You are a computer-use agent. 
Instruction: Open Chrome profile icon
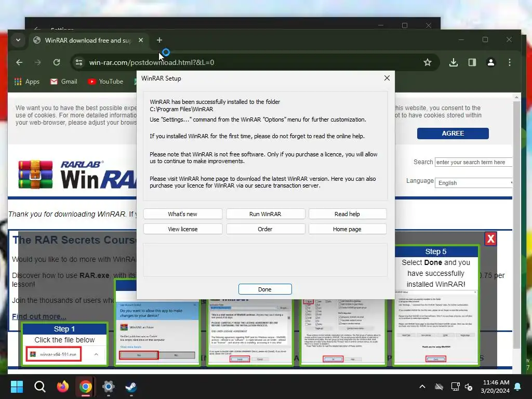point(490,62)
